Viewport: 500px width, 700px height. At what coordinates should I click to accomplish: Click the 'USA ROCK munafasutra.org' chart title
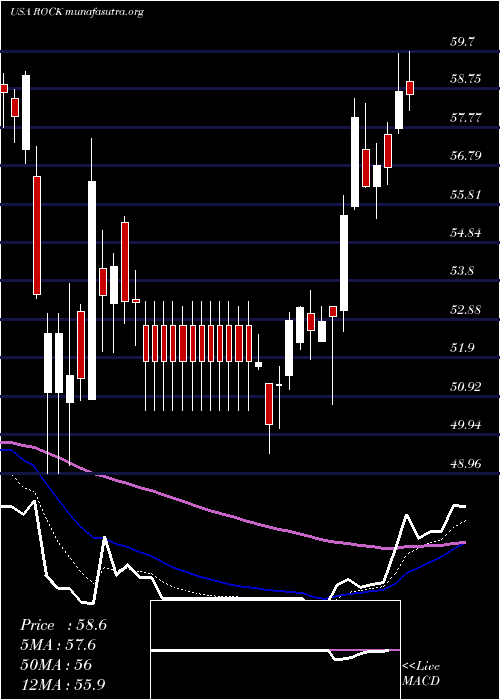77,12
